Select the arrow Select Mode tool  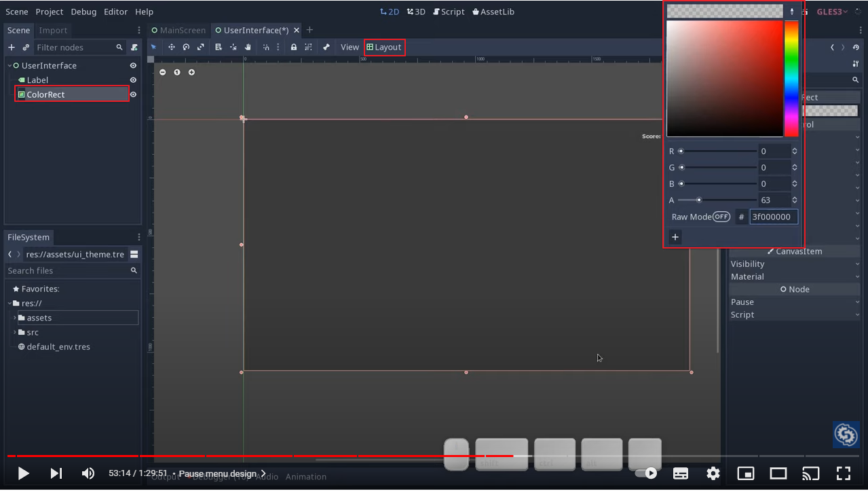pos(153,47)
